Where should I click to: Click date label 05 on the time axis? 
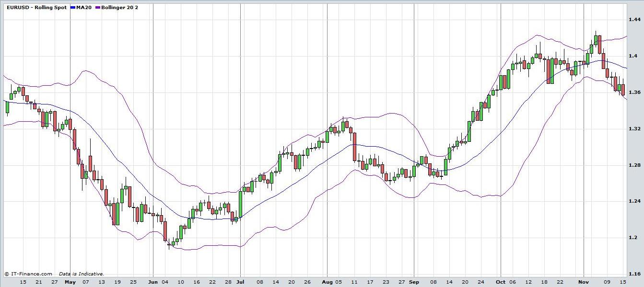(339, 282)
